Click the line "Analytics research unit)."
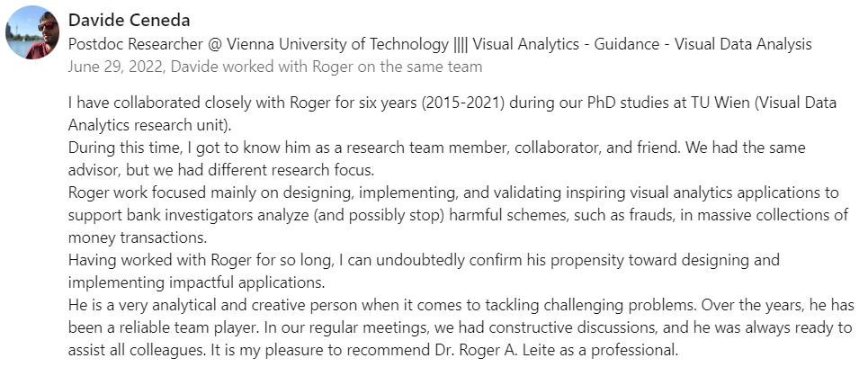 click(149, 124)
